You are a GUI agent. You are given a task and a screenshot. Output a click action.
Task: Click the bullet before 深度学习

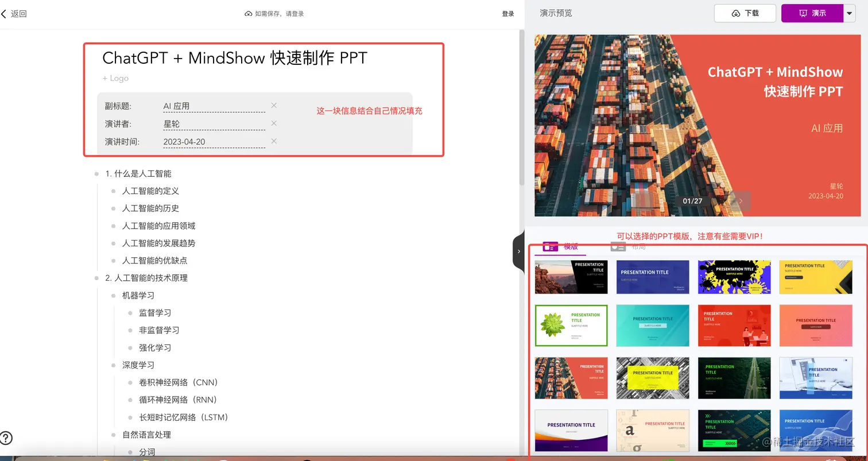(x=114, y=365)
